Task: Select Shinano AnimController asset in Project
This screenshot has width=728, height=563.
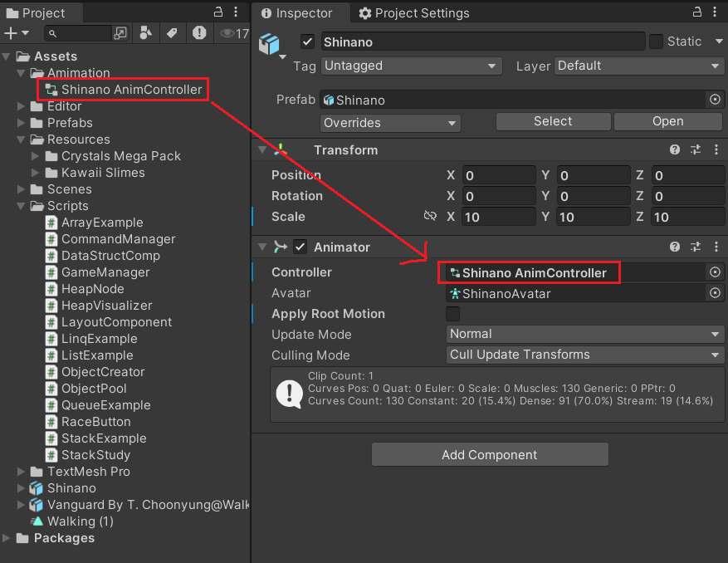Action: [x=123, y=89]
